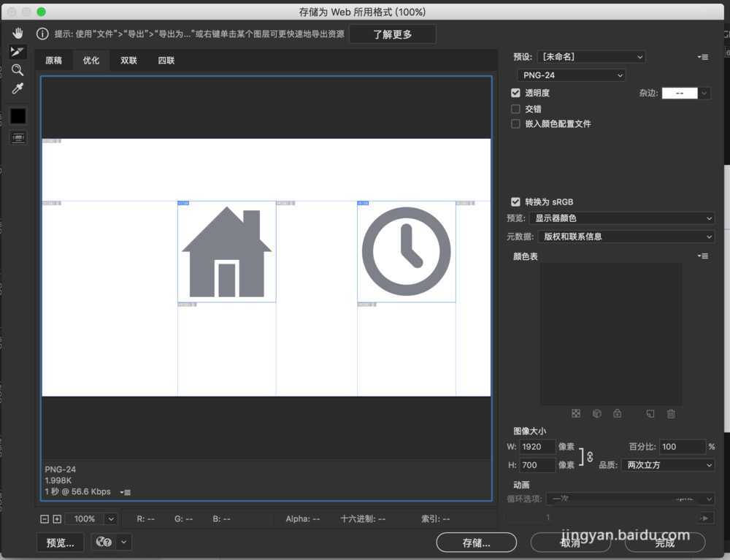Select the Hand tool

click(x=18, y=34)
